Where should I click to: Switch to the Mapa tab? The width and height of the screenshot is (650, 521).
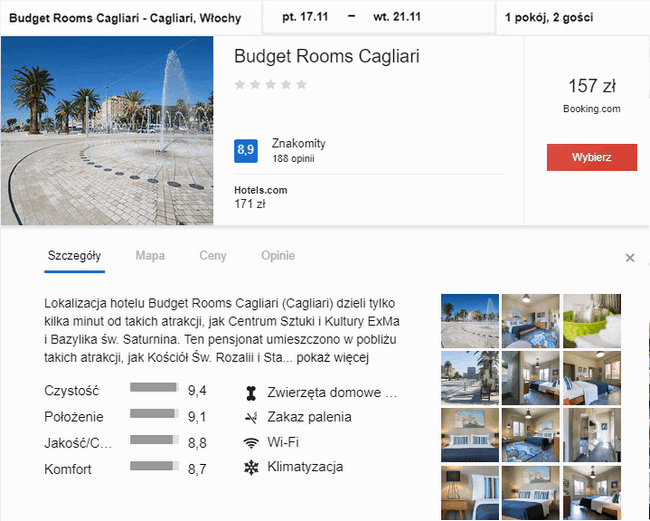[150, 256]
